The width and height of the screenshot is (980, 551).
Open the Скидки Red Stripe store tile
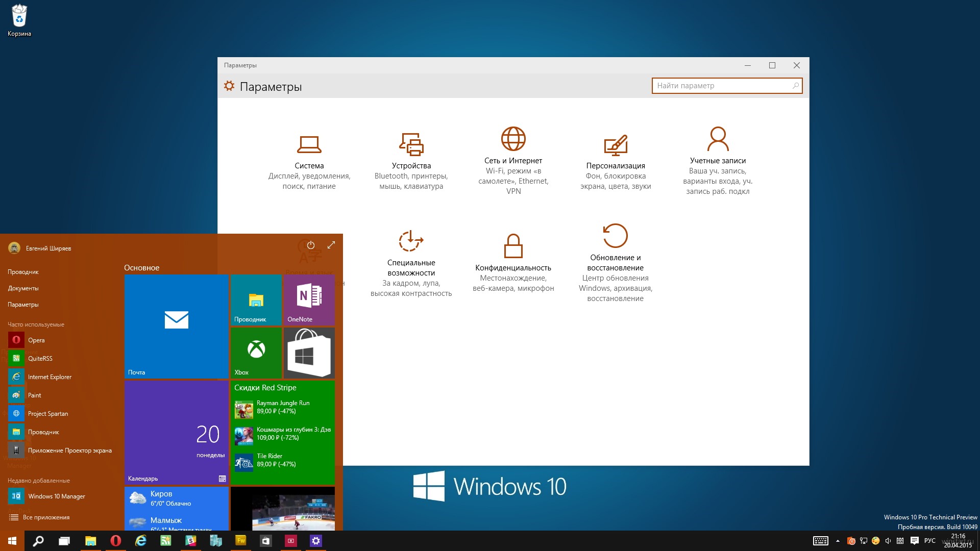(283, 433)
